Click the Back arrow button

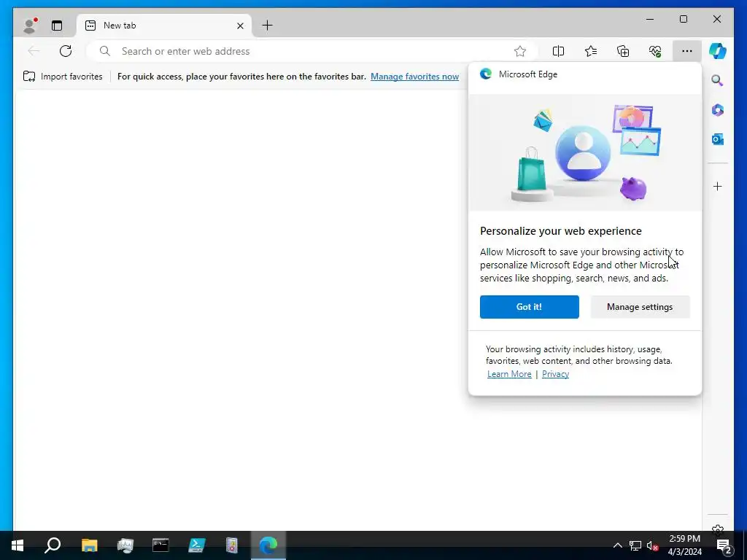34,51
